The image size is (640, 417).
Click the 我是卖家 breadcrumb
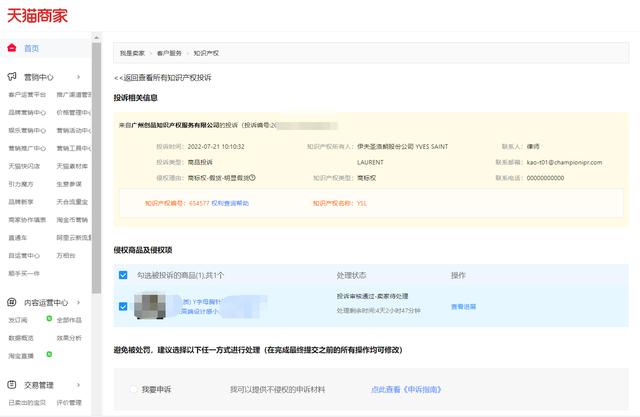(132, 53)
